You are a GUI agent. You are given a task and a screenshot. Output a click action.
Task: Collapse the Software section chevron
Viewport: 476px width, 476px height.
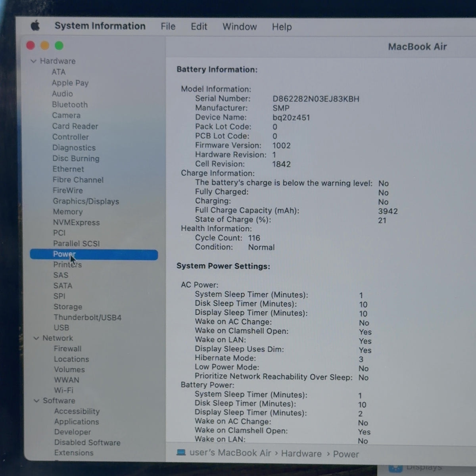tap(36, 401)
